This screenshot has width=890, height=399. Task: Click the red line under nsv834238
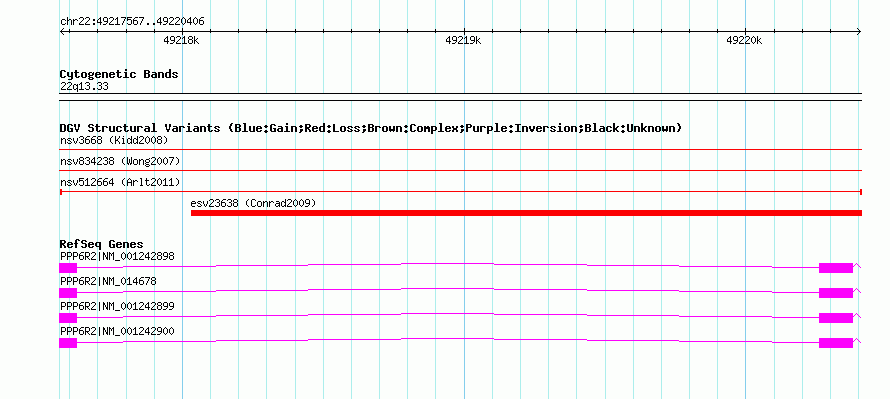point(461,170)
